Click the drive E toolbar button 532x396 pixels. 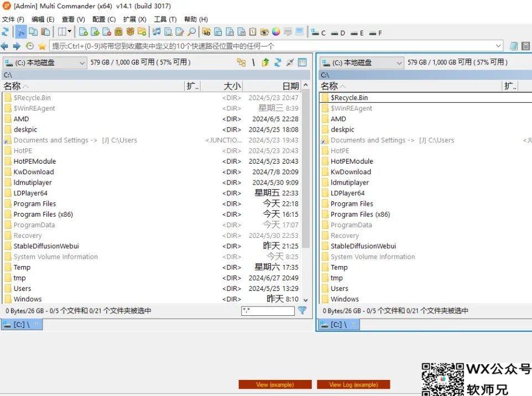click(x=357, y=33)
